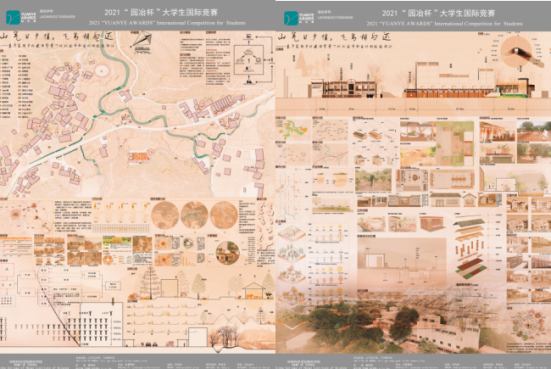Open the first circular site analysis map
This screenshot has width=551, height=369.
point(165,215)
